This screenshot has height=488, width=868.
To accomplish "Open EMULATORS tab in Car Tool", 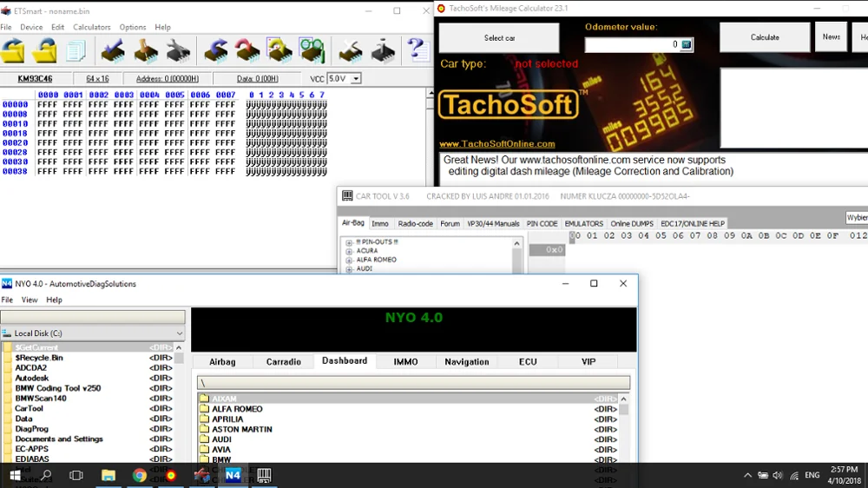I will [x=583, y=224].
